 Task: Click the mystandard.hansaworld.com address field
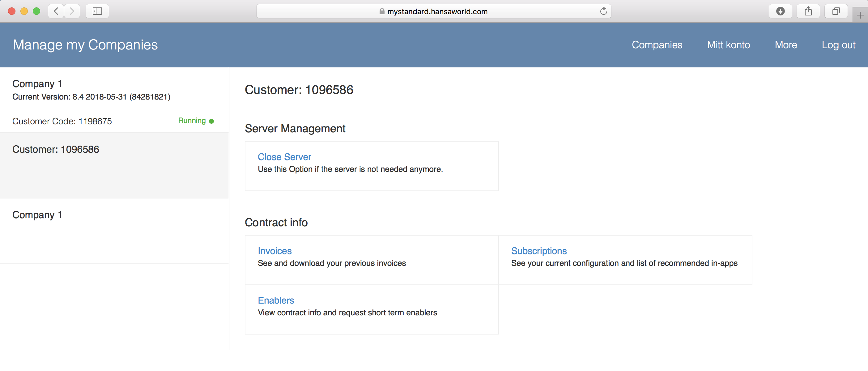[x=434, y=11]
